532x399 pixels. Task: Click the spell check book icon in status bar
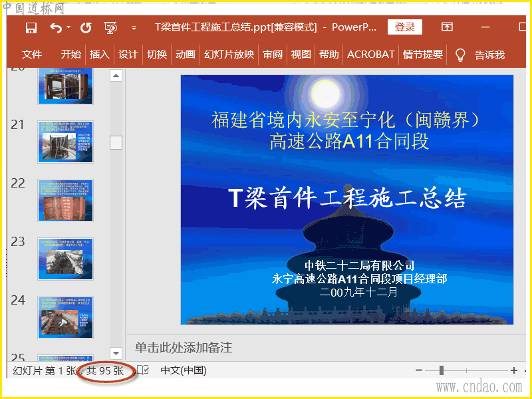click(x=143, y=370)
